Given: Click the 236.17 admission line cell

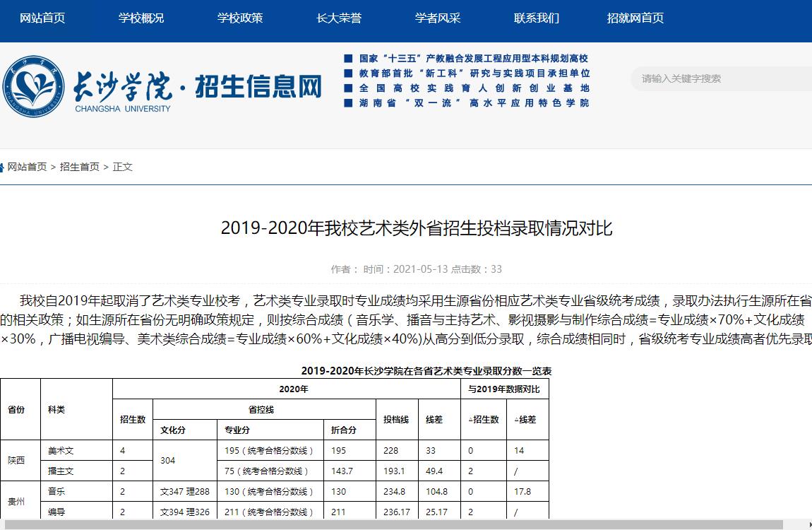Looking at the screenshot, I should point(397,512).
